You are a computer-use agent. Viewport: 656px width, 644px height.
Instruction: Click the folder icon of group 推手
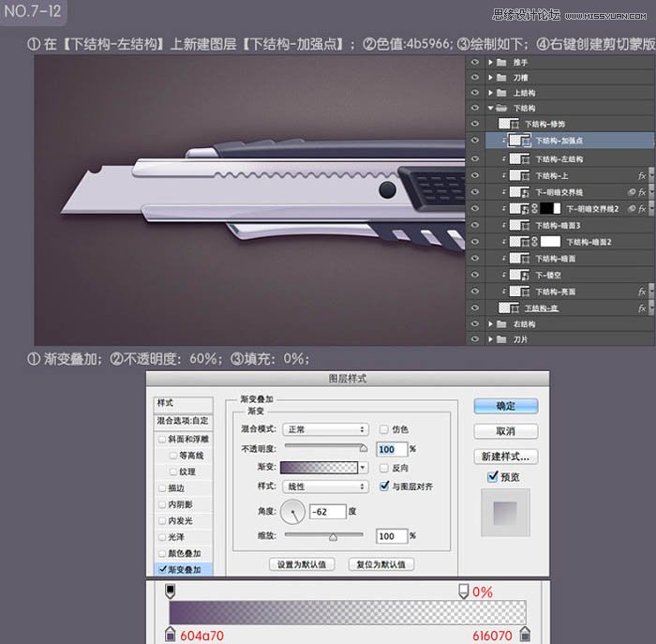click(501, 63)
